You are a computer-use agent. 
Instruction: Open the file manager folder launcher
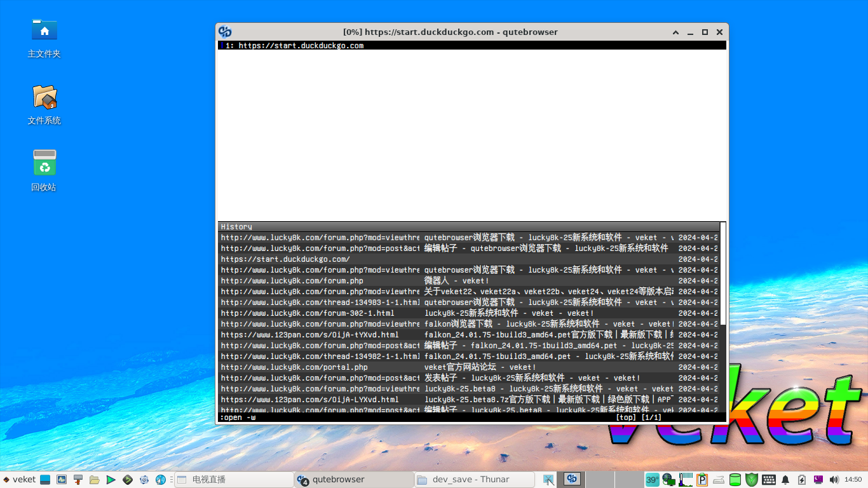coord(95,480)
